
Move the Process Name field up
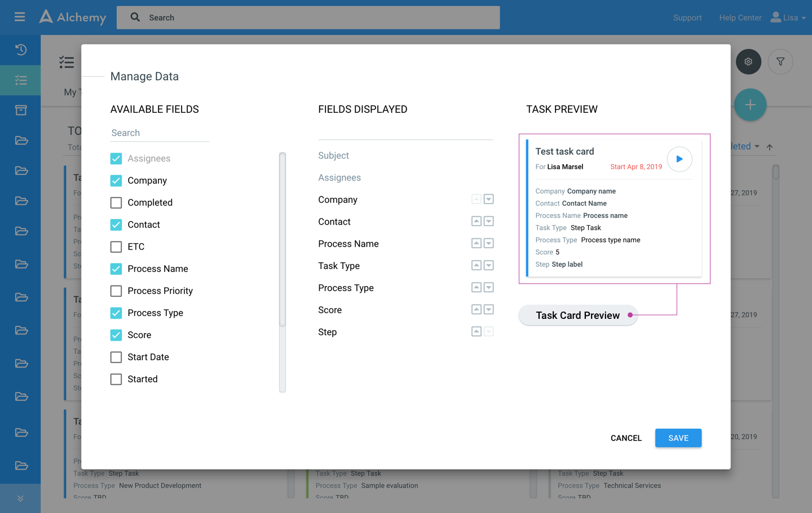[x=476, y=243]
